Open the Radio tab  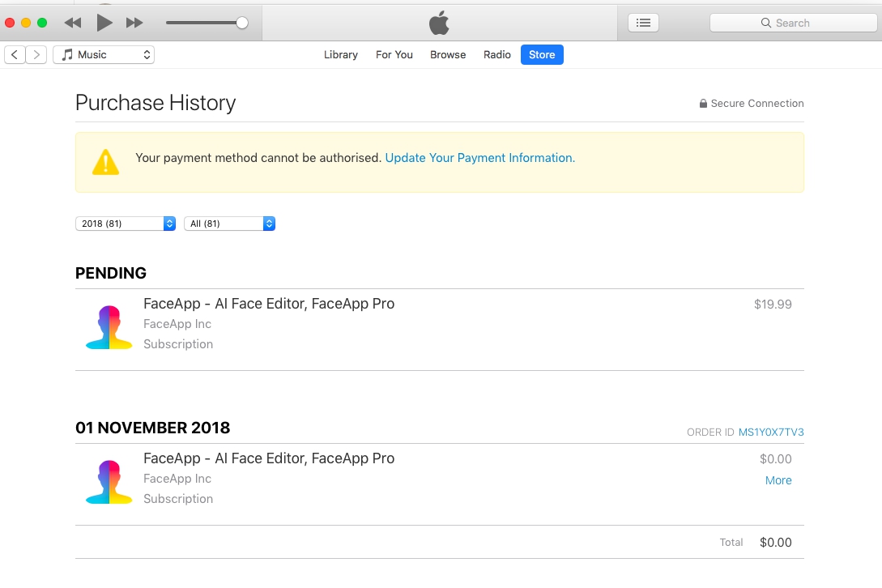[497, 54]
